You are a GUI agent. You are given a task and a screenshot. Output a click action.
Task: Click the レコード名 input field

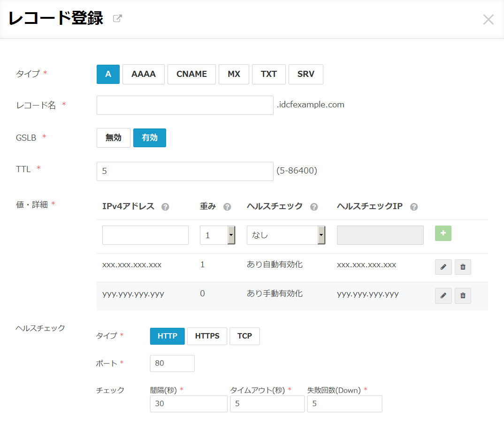point(185,105)
